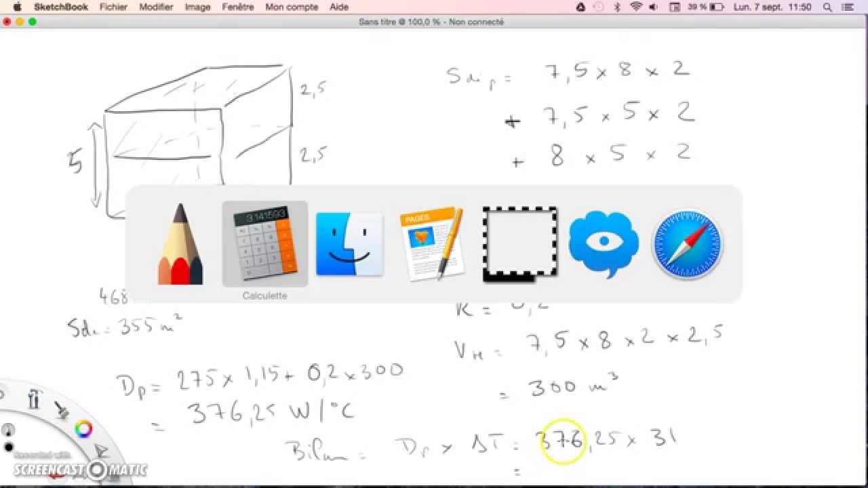868x488 pixels.
Task: Open the Image menu
Action: [x=197, y=7]
